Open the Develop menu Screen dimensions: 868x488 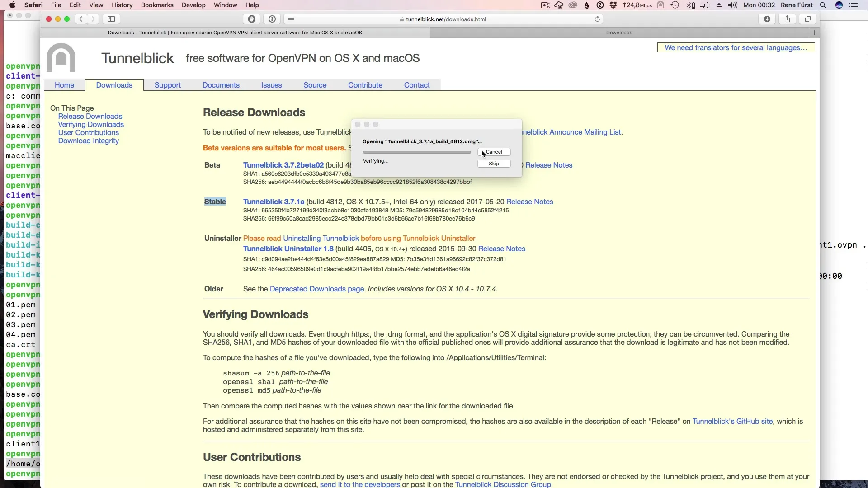pyautogui.click(x=193, y=5)
